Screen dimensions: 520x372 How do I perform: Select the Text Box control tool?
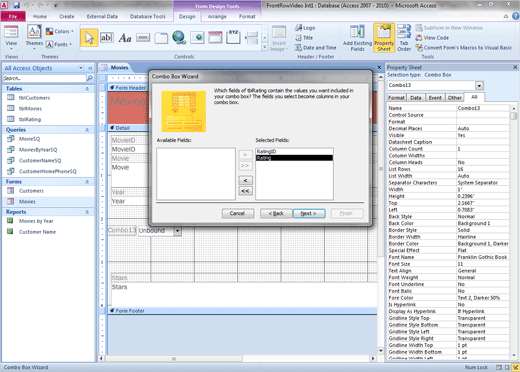pos(107,38)
